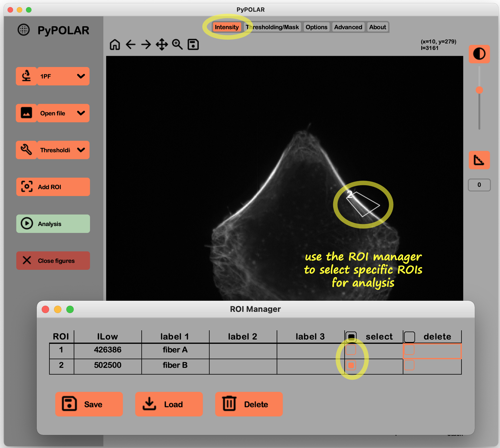Switch to the Intensity tab
The width and height of the screenshot is (500, 448).
226,27
